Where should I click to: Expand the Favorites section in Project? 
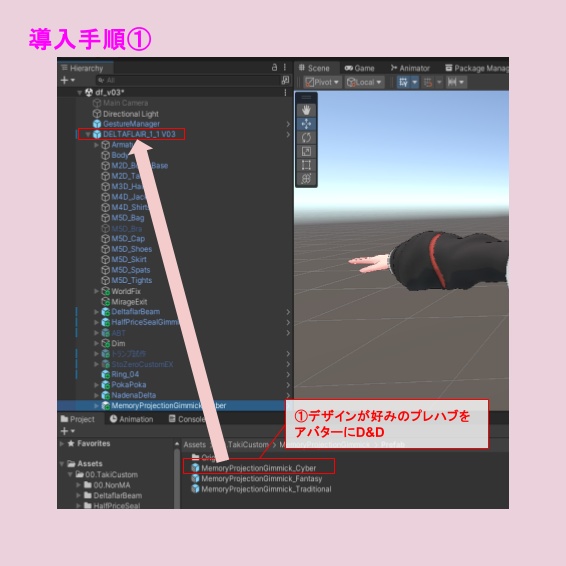62,443
